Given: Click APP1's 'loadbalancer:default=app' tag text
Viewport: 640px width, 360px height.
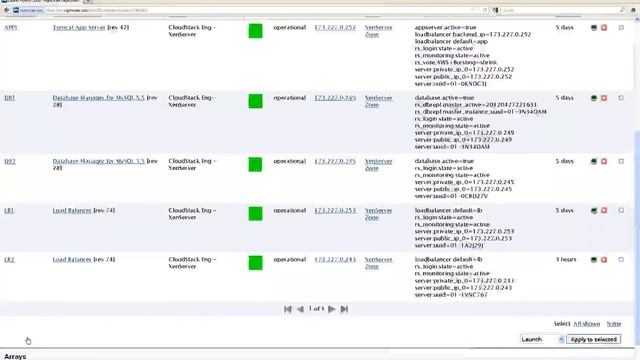Looking at the screenshot, I should pyautogui.click(x=451, y=41).
